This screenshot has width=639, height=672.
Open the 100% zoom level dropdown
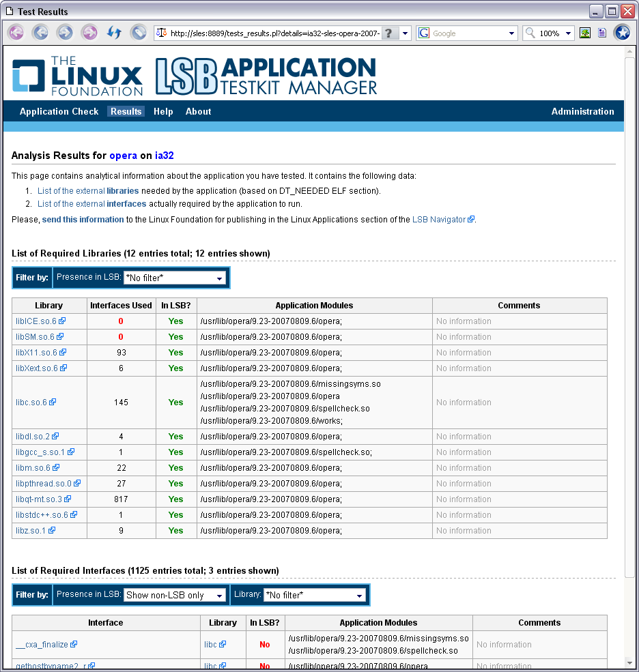[568, 33]
